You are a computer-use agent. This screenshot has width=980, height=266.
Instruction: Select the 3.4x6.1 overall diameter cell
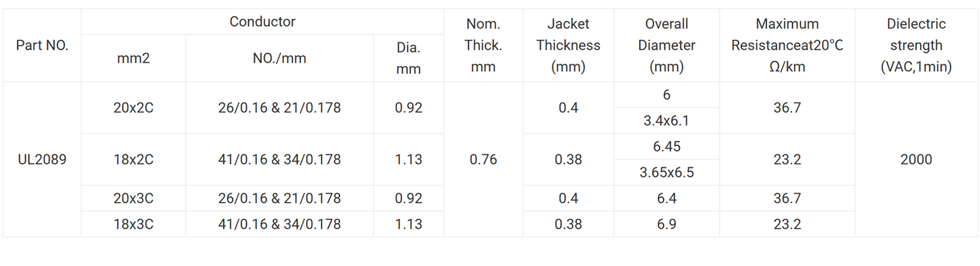pos(666,121)
